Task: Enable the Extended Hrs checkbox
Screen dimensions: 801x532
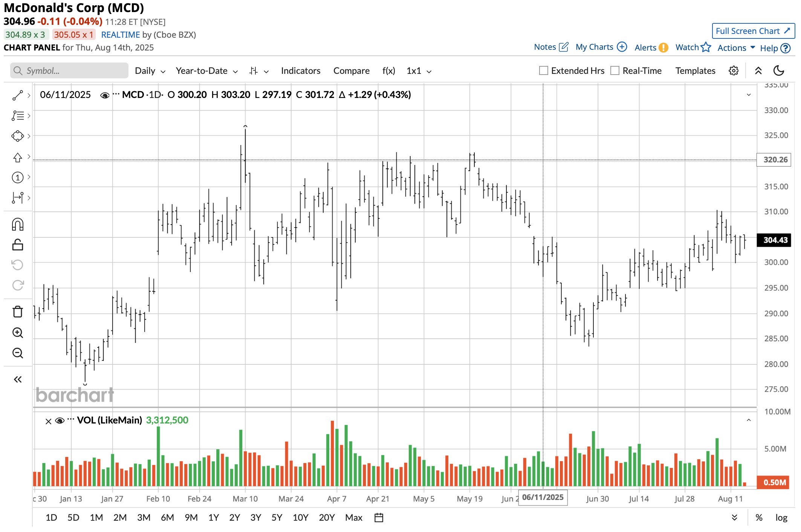Action: (543, 71)
